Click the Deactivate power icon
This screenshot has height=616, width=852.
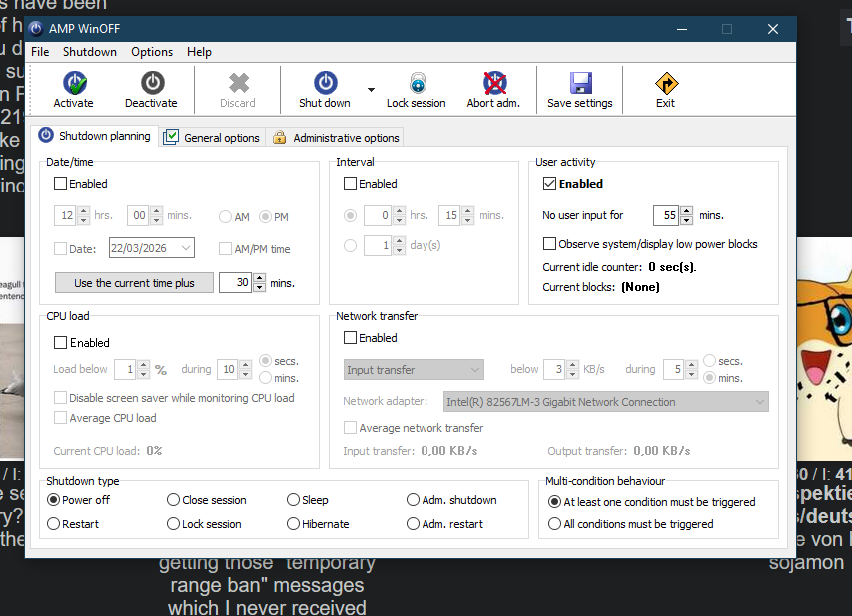[152, 83]
